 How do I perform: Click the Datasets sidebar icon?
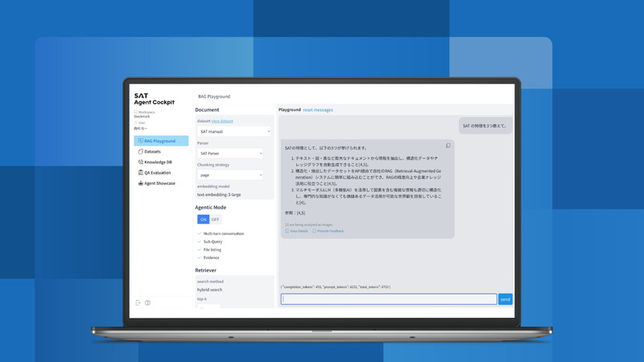coord(140,151)
